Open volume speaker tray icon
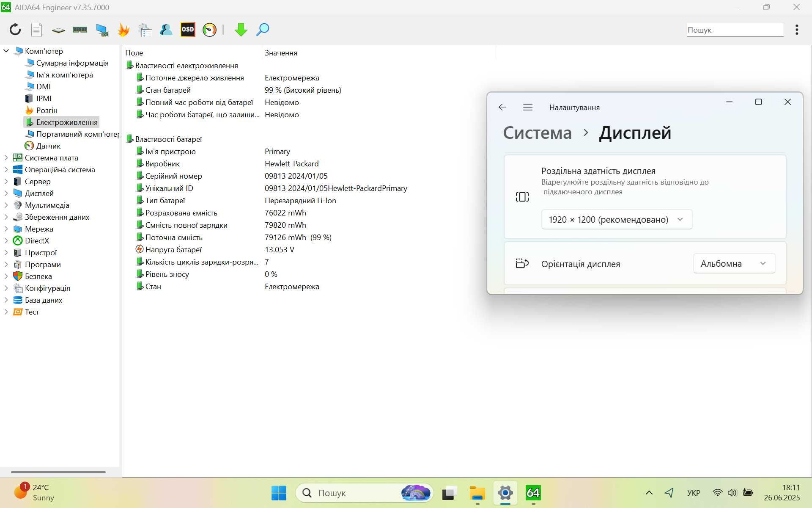The image size is (812, 508). click(732, 493)
